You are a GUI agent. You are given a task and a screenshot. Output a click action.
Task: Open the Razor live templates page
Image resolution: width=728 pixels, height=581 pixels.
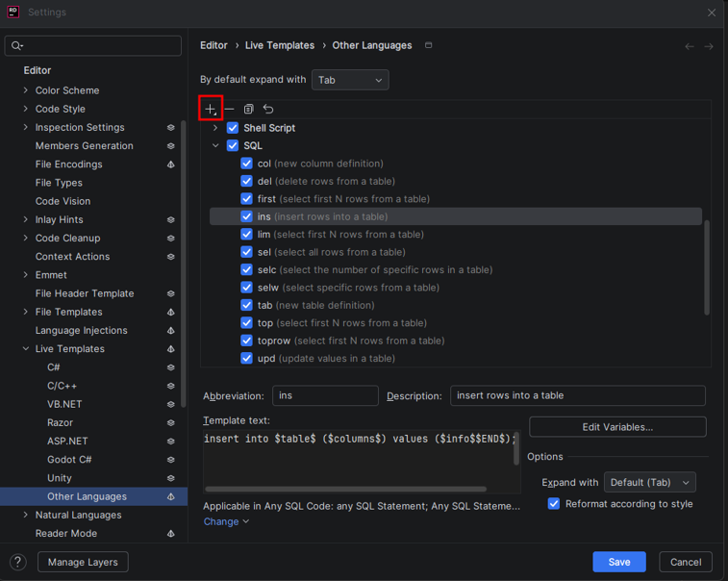[60, 422]
